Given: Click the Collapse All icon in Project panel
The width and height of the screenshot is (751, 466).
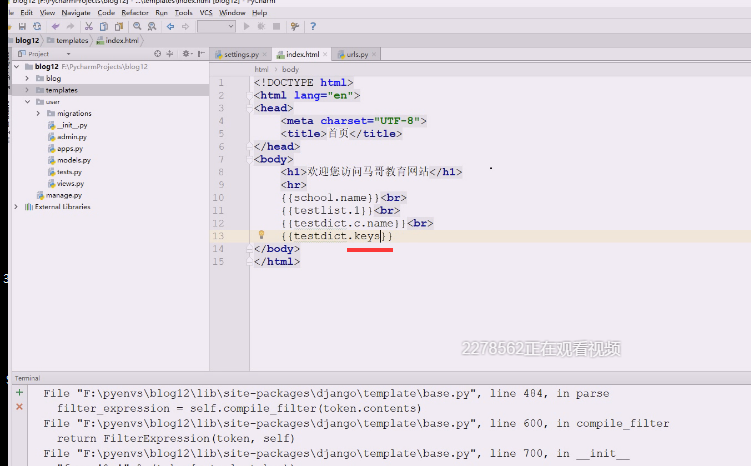Looking at the screenshot, I should point(170,54).
